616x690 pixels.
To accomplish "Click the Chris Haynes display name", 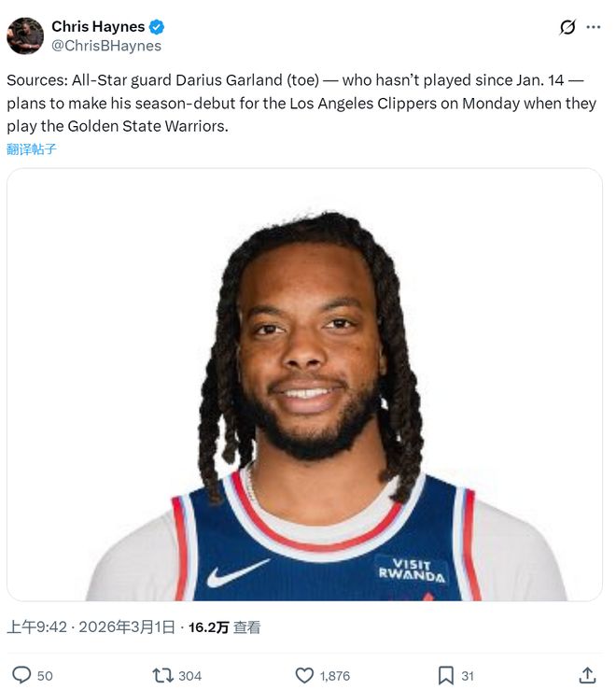I will click(x=98, y=27).
